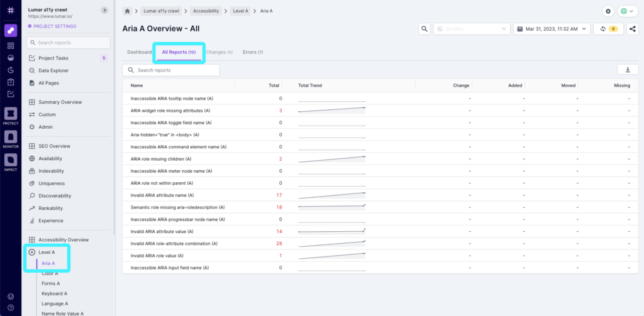Go to home via breadcrumb icon
The height and width of the screenshot is (316, 644).
click(127, 11)
